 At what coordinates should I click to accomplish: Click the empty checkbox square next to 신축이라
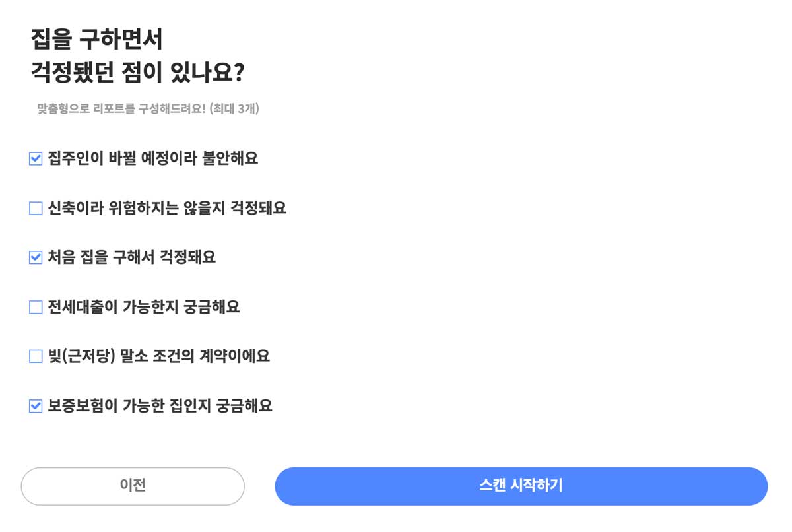(34, 208)
